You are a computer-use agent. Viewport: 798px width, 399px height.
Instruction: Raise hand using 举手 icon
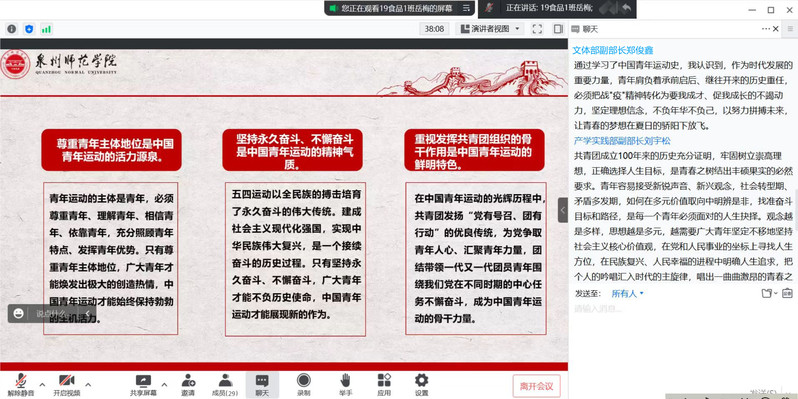[346, 384]
